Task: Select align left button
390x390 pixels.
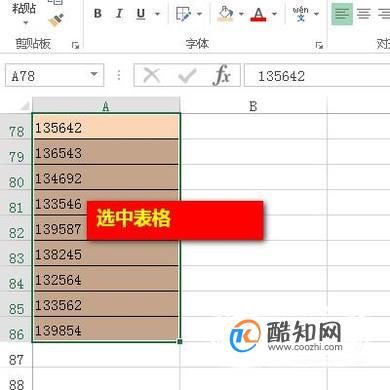Action: point(342,14)
